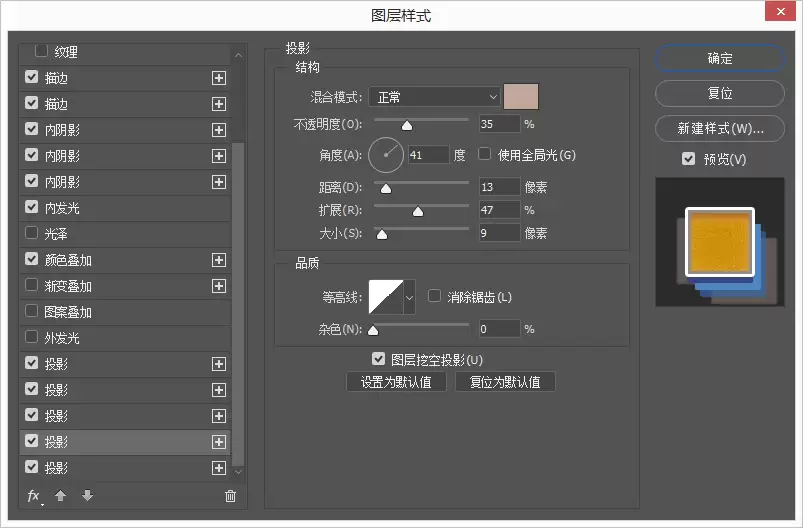Select the 光泽 style row

[125, 235]
